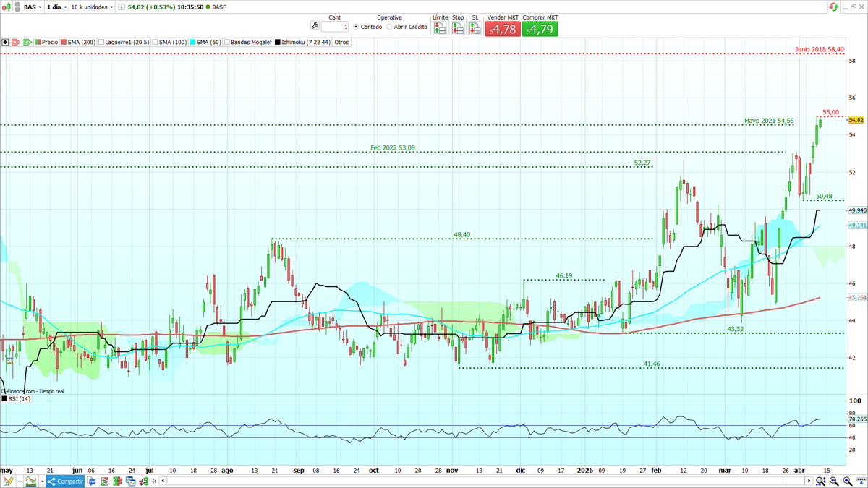Toggle the SMA (50) indicator
Screen dimensions: 868x488
coord(206,42)
